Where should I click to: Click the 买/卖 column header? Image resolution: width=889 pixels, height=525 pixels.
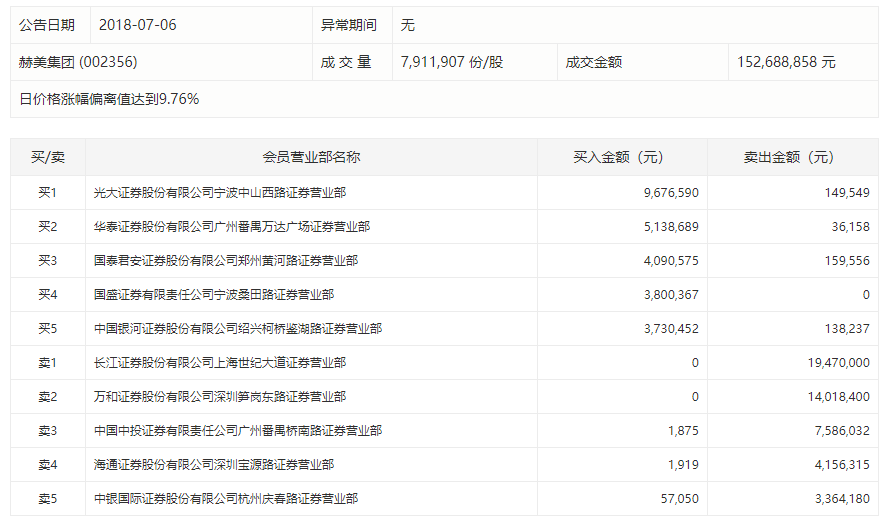tap(48, 157)
